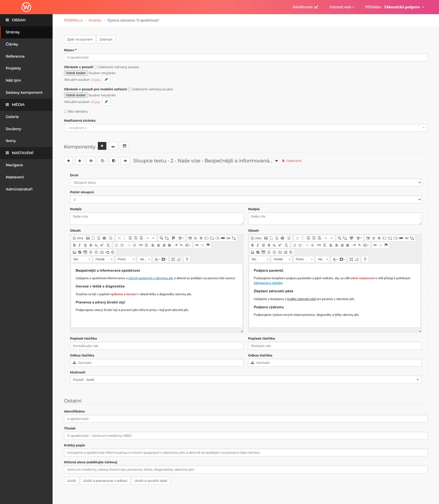Open text color picker in left Obsah editor
Viewport: 439px width, 504px height.
157,259
